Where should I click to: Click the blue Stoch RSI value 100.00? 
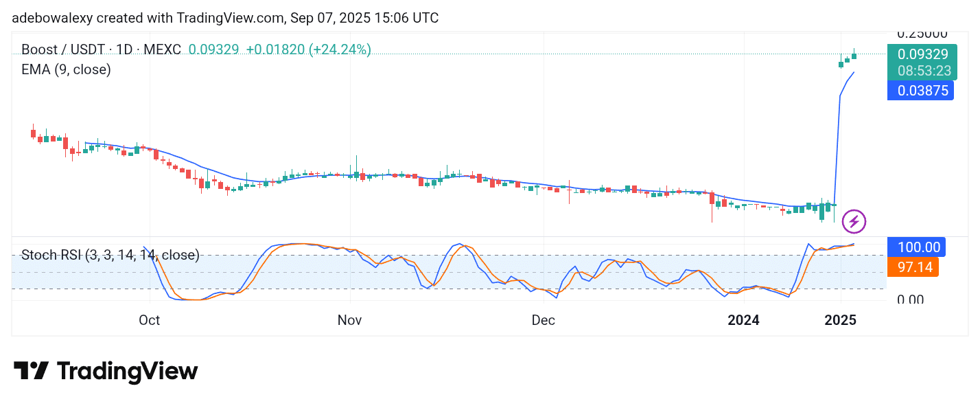pos(916,247)
